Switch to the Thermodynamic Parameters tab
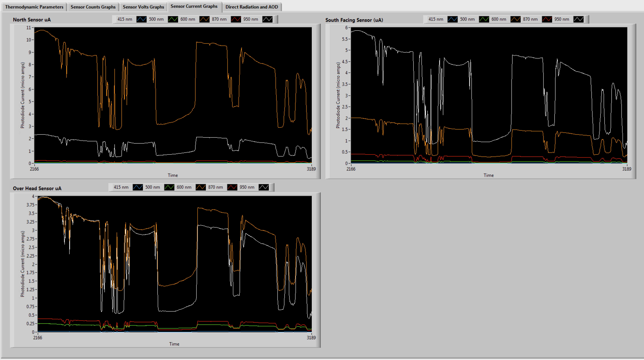Image resolution: width=644 pixels, height=360 pixels. pyautogui.click(x=34, y=7)
